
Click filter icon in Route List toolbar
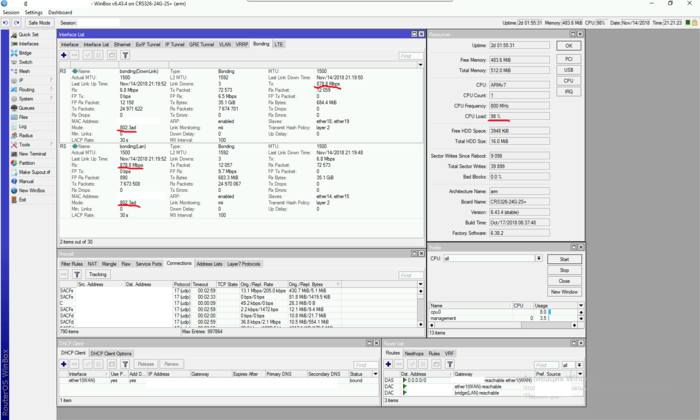tap(450, 364)
